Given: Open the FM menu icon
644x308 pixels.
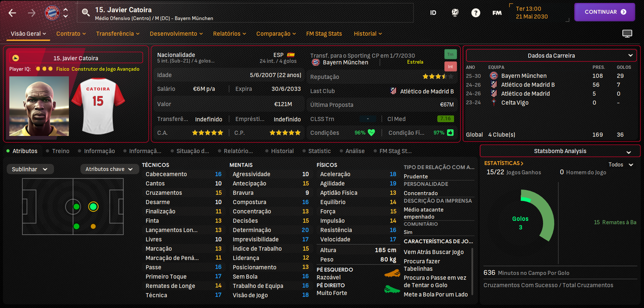Looking at the screenshot, I should click(497, 13).
